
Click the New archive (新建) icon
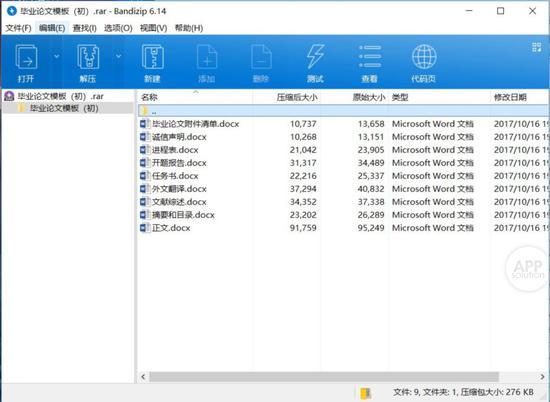(x=152, y=57)
